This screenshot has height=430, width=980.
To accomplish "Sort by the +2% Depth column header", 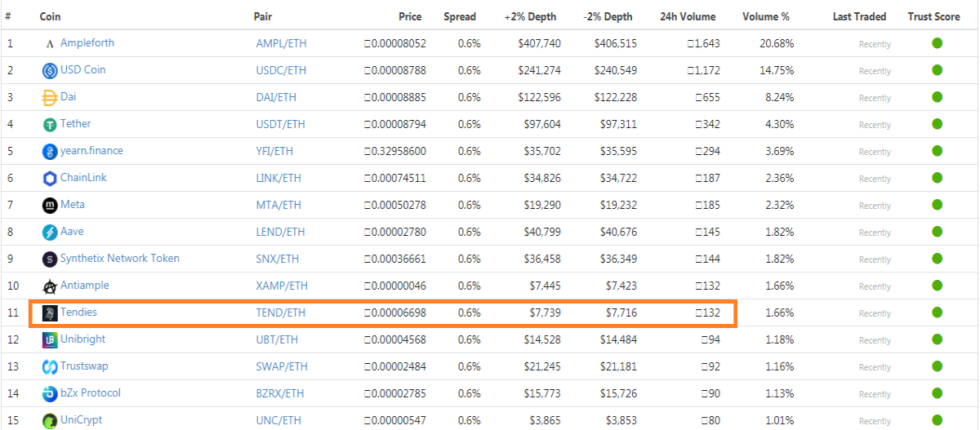I will [x=529, y=16].
